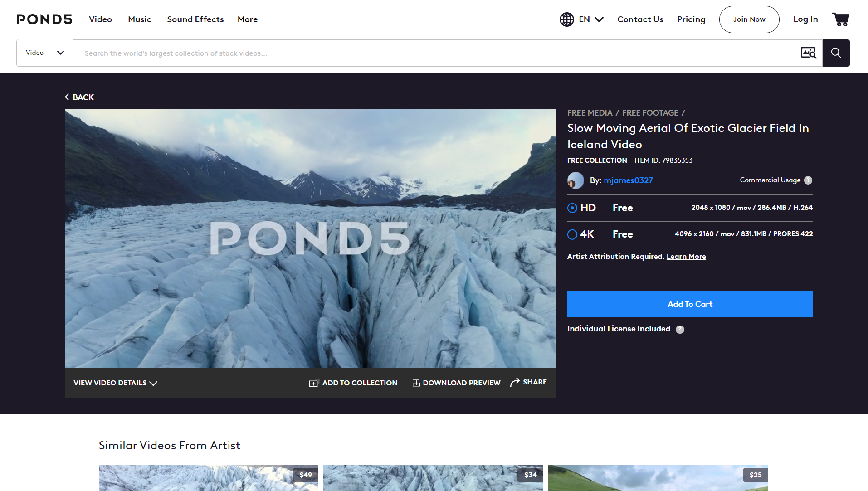868x491 pixels.
Task: Open the Free Media breadcrumb
Action: point(590,113)
